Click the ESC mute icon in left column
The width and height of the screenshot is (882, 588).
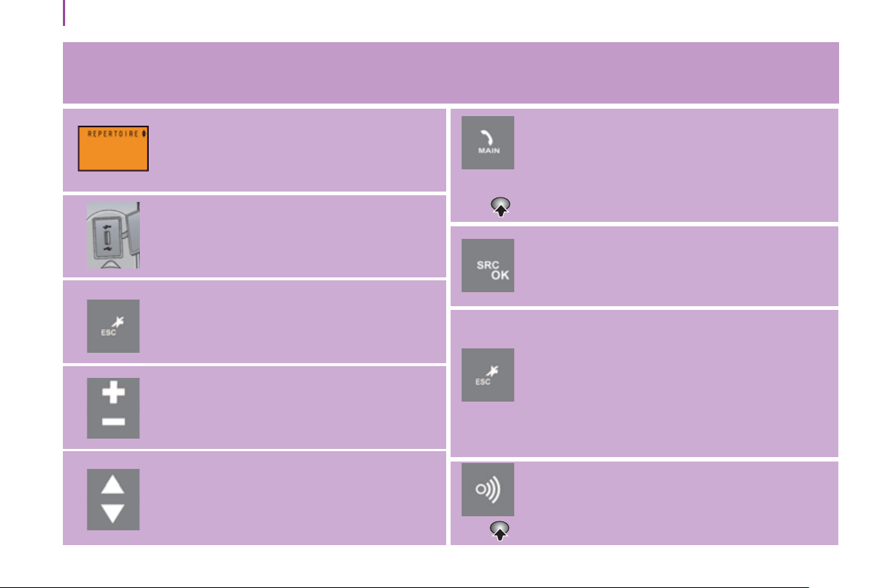tap(113, 326)
